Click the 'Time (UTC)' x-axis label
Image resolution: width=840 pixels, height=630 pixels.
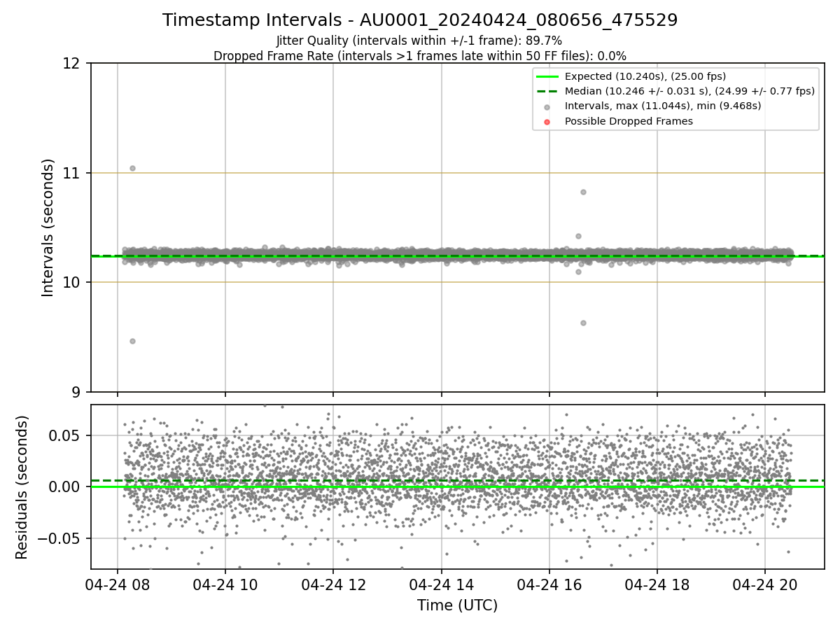pyautogui.click(x=458, y=605)
